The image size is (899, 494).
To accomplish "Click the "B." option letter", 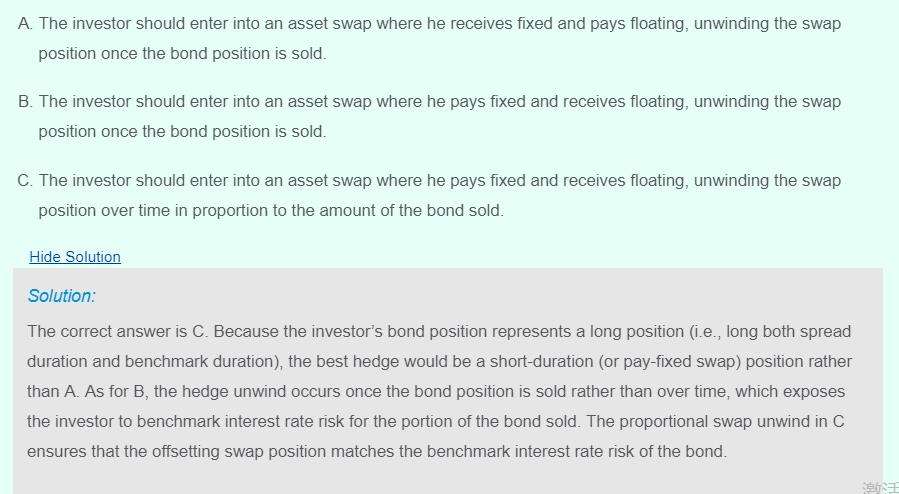I will point(25,102).
